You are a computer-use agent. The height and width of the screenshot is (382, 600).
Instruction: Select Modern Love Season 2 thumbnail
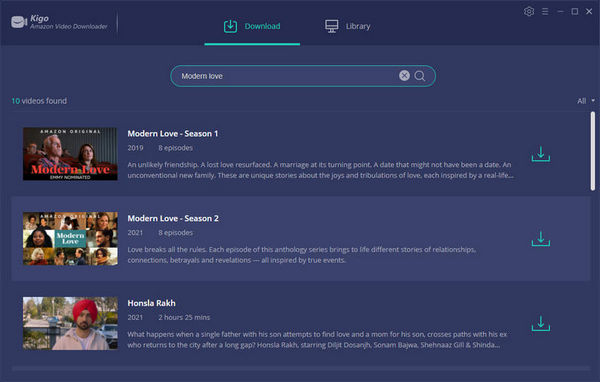tap(70, 238)
